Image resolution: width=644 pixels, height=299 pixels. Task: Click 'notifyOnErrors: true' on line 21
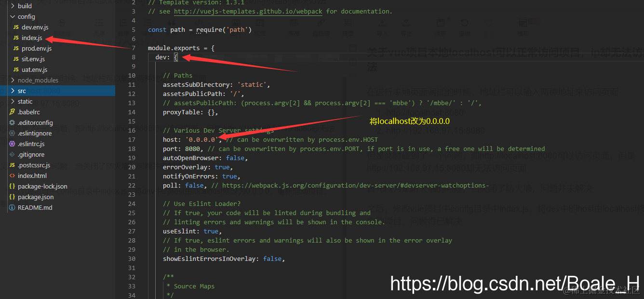pos(200,177)
